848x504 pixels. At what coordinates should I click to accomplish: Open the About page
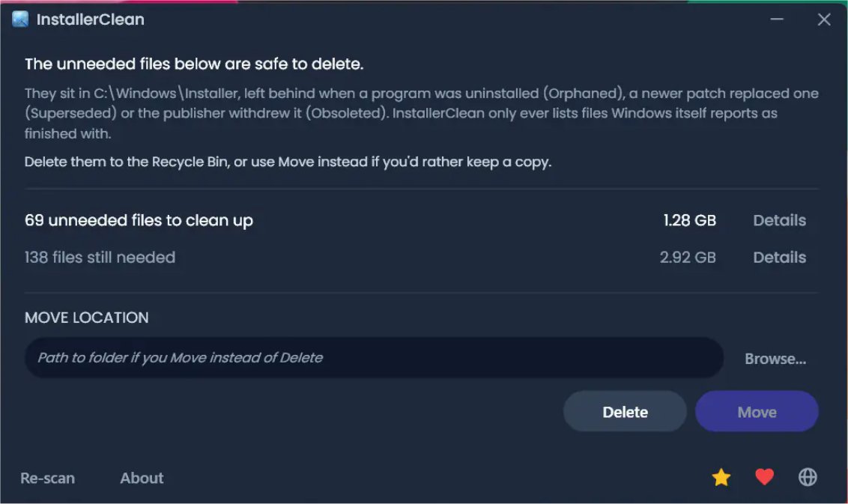142,478
